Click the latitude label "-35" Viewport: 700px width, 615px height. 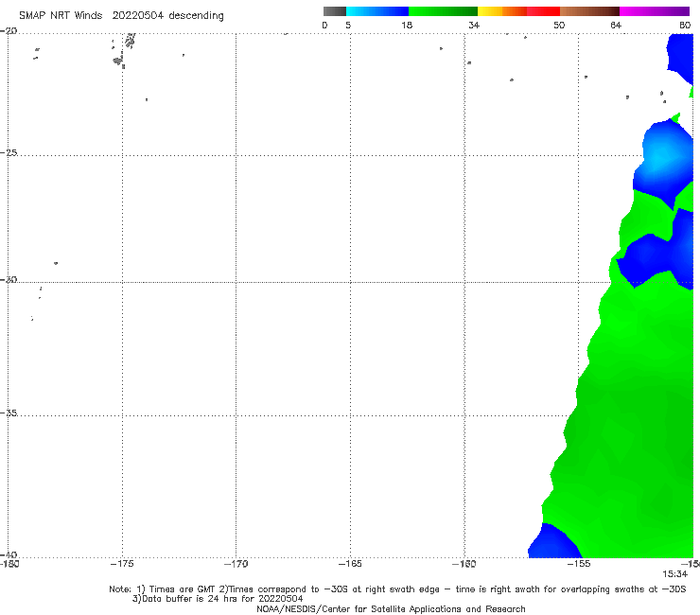pyautogui.click(x=9, y=413)
